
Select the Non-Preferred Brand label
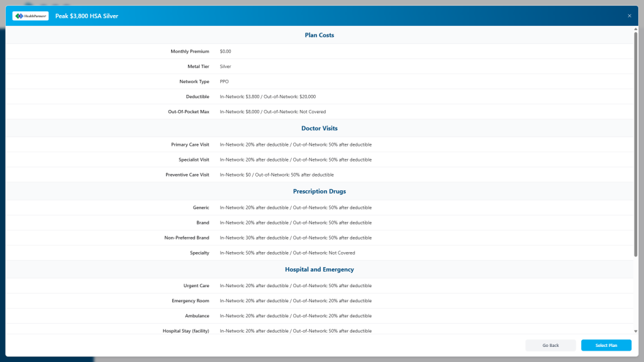[x=187, y=238]
